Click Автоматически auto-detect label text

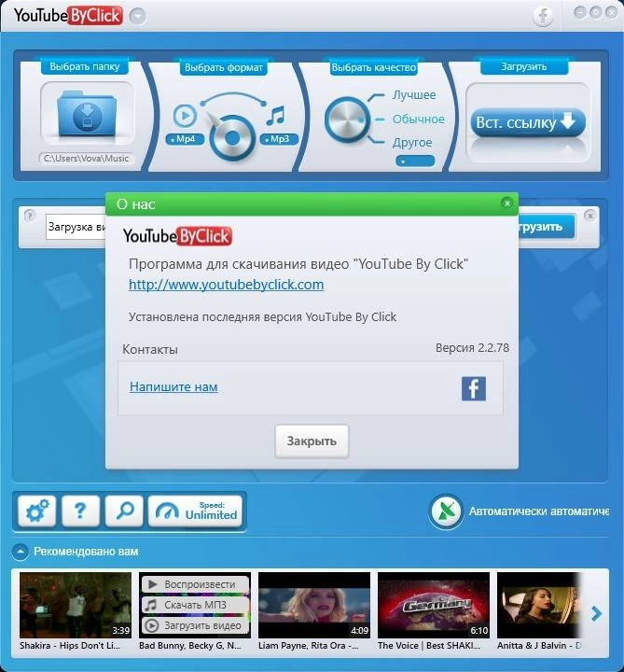click(x=539, y=511)
